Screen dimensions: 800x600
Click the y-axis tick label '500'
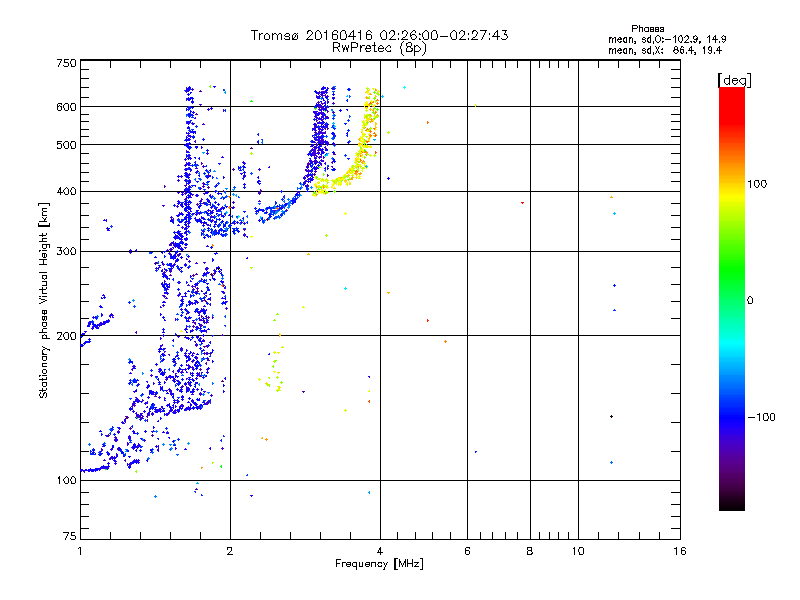(66, 145)
